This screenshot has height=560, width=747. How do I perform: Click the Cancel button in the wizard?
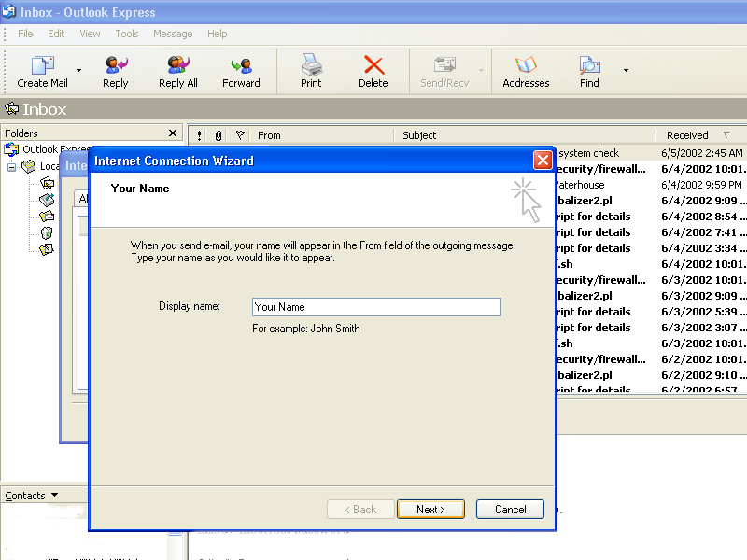click(510, 510)
